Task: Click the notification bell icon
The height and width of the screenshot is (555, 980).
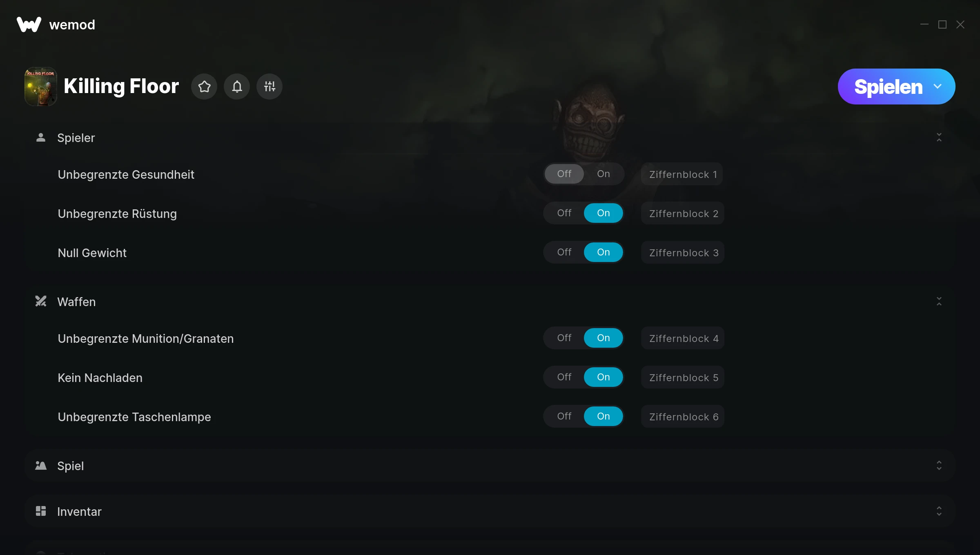Action: pos(237,87)
